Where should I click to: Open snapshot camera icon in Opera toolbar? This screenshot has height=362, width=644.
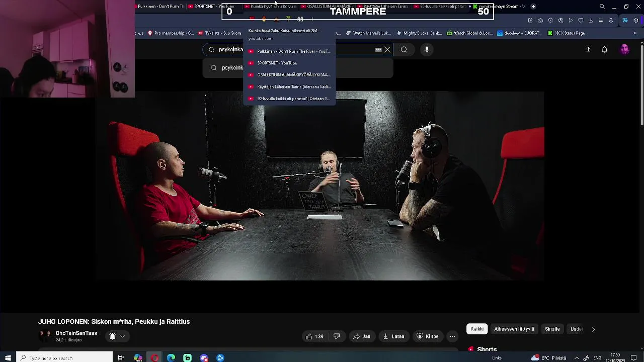coord(540,21)
